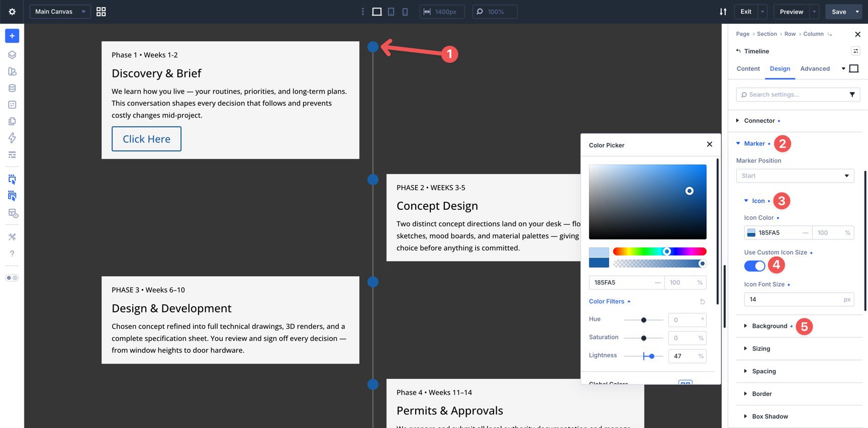Open the Main Canvas dropdown
This screenshot has width=868, height=428.
click(60, 12)
